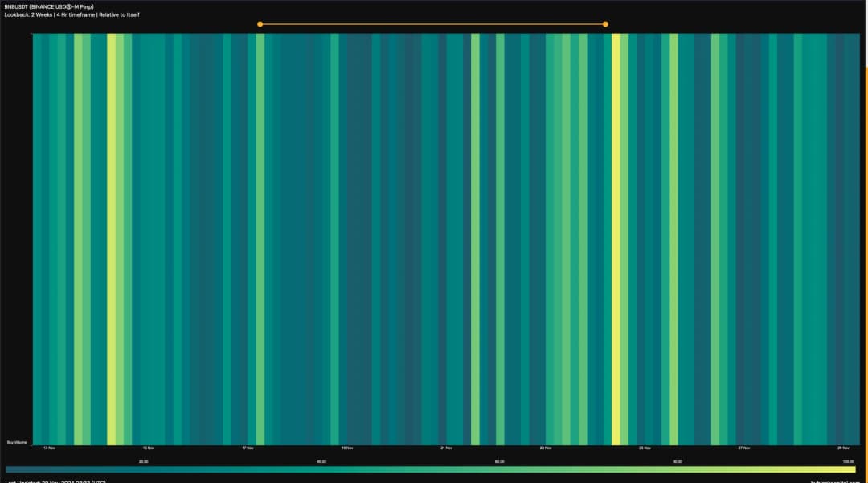The height and width of the screenshot is (483, 868).
Task: Click the 100.00 mark on the color scale
Action: (847, 461)
